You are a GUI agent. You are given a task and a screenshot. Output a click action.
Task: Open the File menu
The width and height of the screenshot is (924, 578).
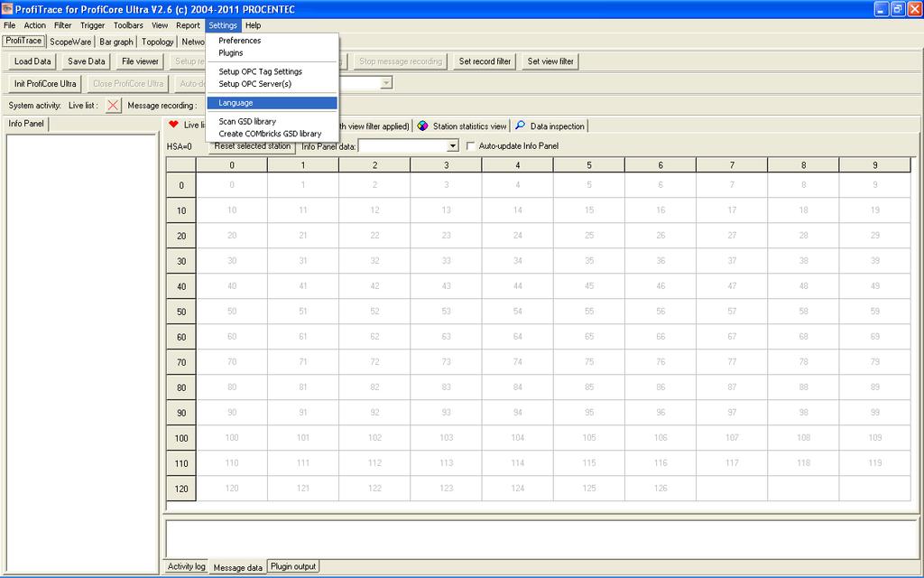[9, 25]
